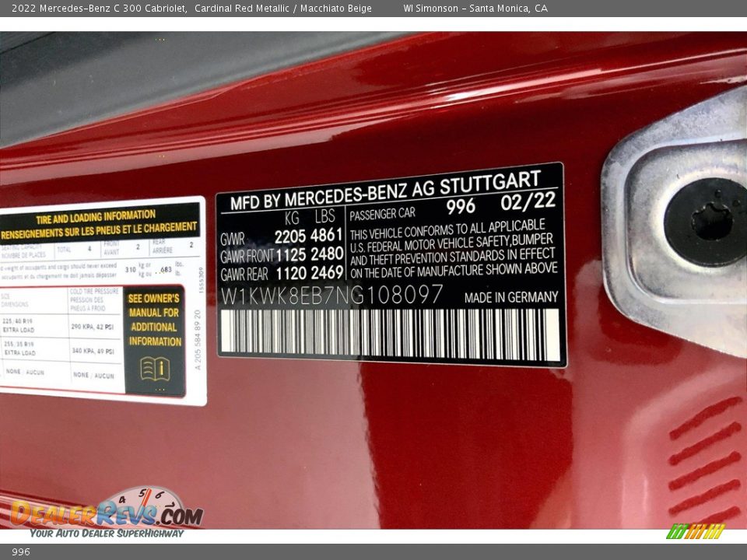Click the owner's manual book icon
This screenshot has width=747, height=560.
(x=155, y=369)
